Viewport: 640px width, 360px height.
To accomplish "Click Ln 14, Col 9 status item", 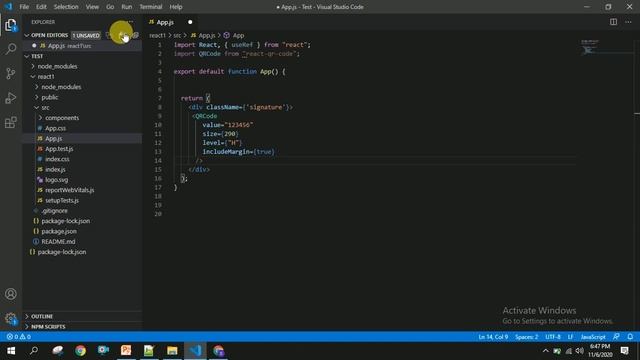I will coord(493,337).
